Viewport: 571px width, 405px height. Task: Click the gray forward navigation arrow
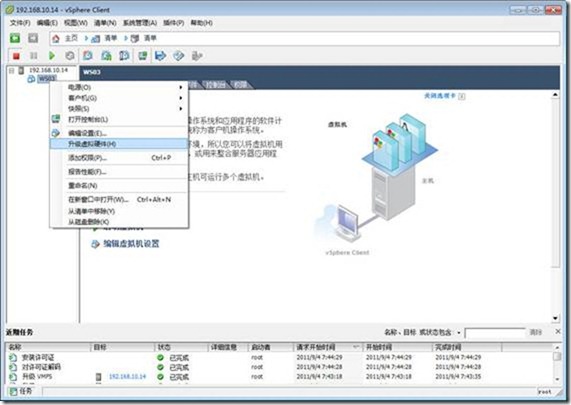(33, 38)
